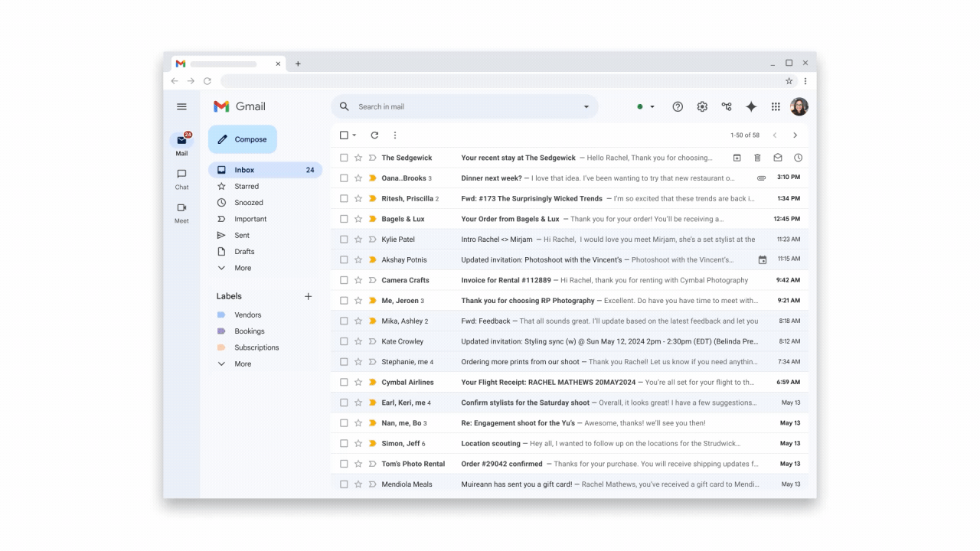The width and height of the screenshot is (980, 551).
Task: Open calendar invite icon on Akshay Potnis email
Action: click(x=763, y=260)
